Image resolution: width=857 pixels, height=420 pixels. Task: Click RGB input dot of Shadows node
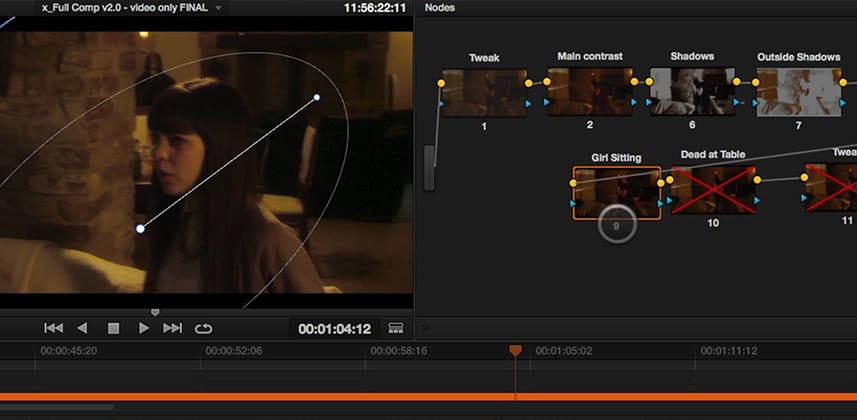[x=649, y=81]
